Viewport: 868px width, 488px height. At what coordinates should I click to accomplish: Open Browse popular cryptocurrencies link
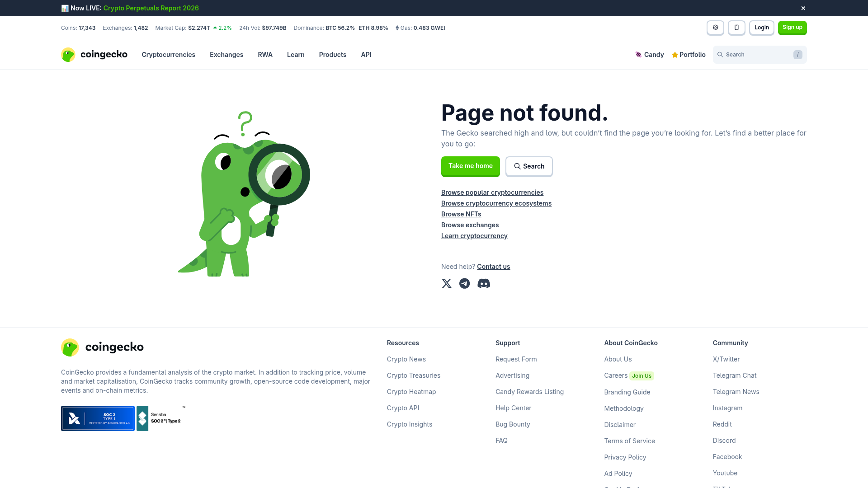[492, 192]
